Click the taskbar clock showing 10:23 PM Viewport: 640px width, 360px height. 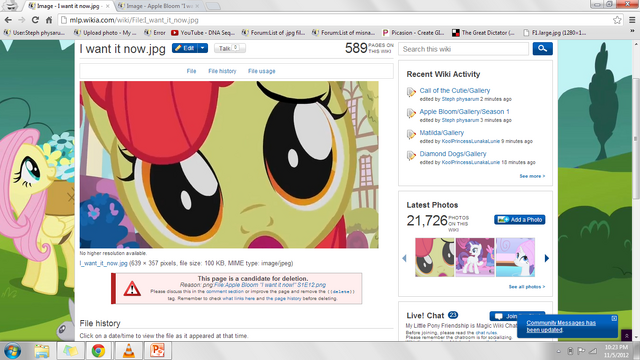click(616, 351)
